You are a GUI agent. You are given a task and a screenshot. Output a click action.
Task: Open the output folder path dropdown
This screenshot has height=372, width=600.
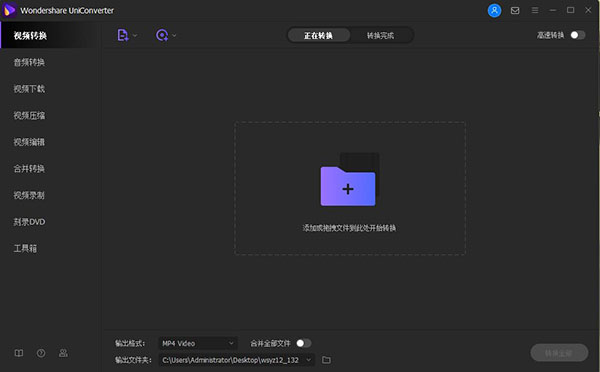click(x=236, y=360)
